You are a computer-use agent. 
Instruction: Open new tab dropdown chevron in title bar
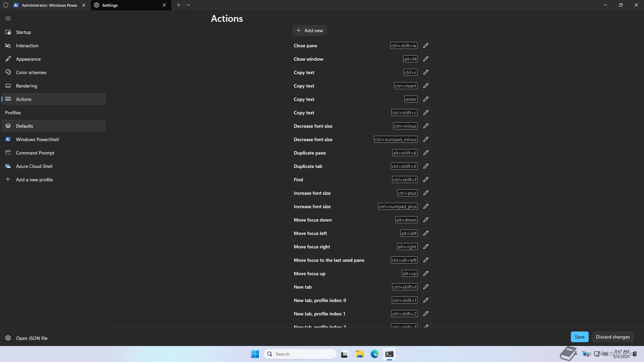coord(189,5)
